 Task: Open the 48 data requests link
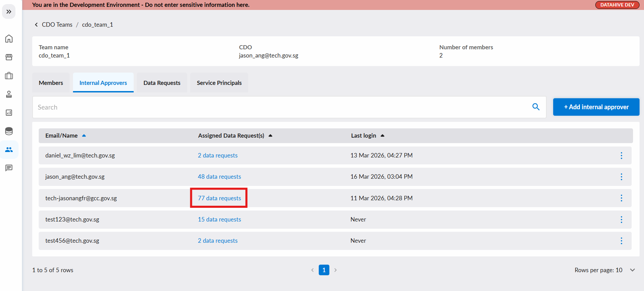click(x=219, y=177)
